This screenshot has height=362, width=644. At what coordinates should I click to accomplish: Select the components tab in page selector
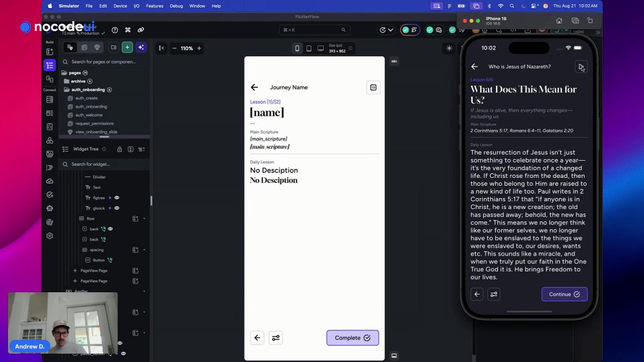84,47
